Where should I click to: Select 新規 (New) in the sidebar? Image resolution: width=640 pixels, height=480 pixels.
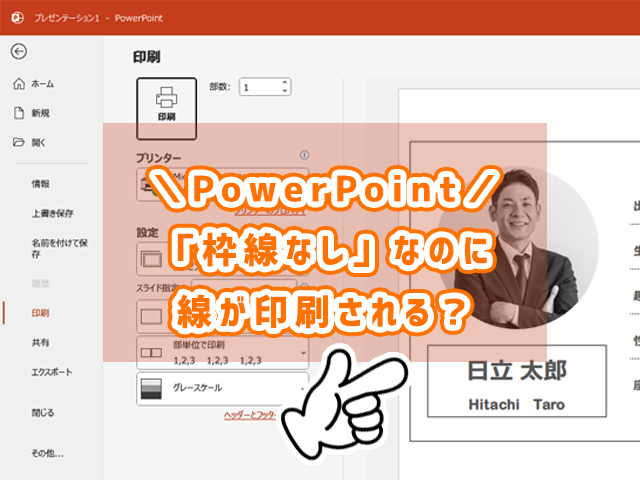tap(40, 113)
